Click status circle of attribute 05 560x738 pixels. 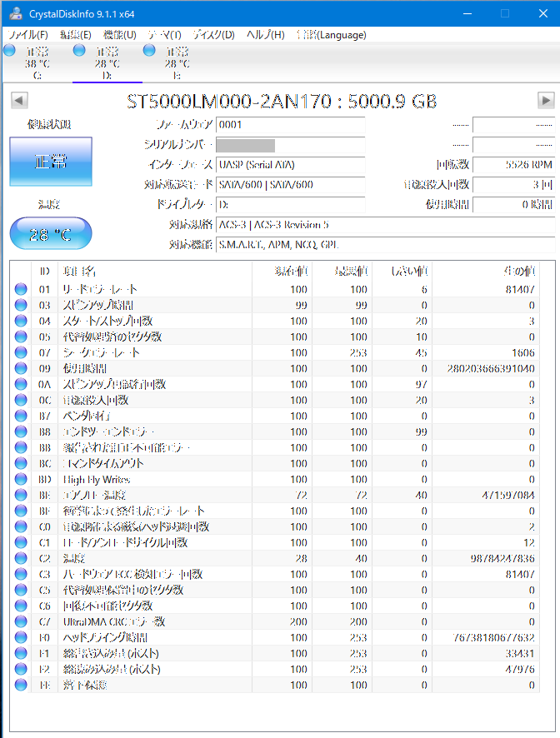(x=21, y=337)
